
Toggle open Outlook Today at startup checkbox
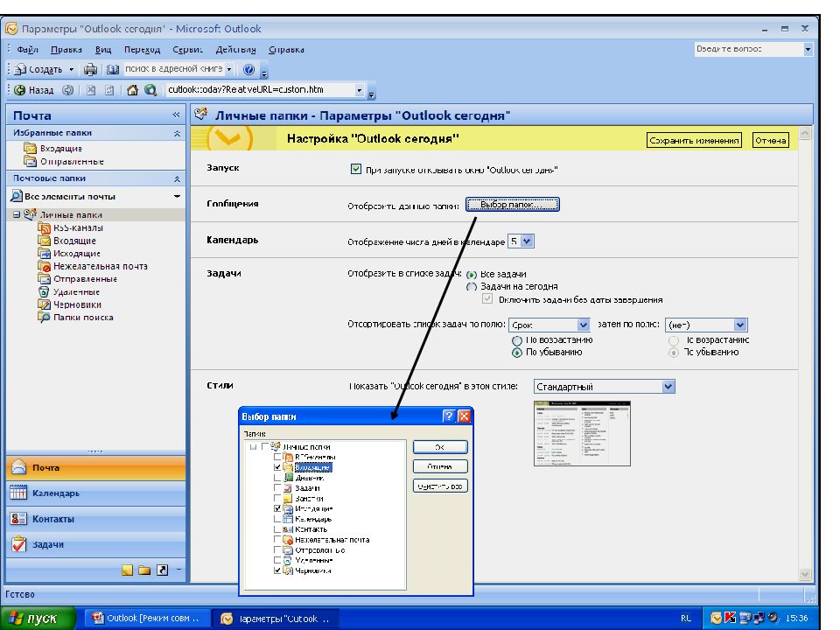point(356,169)
